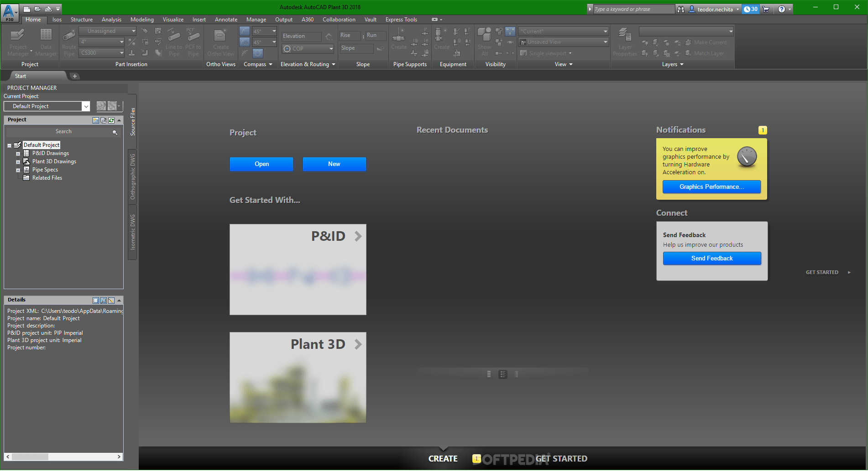Toggle the compass display button

point(258,53)
